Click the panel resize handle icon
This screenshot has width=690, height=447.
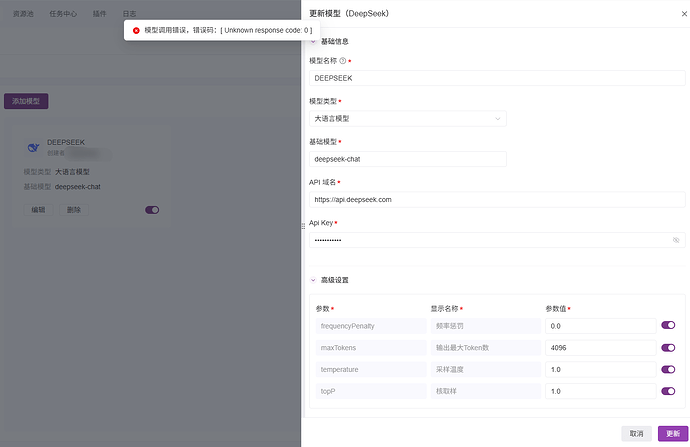coord(303,226)
